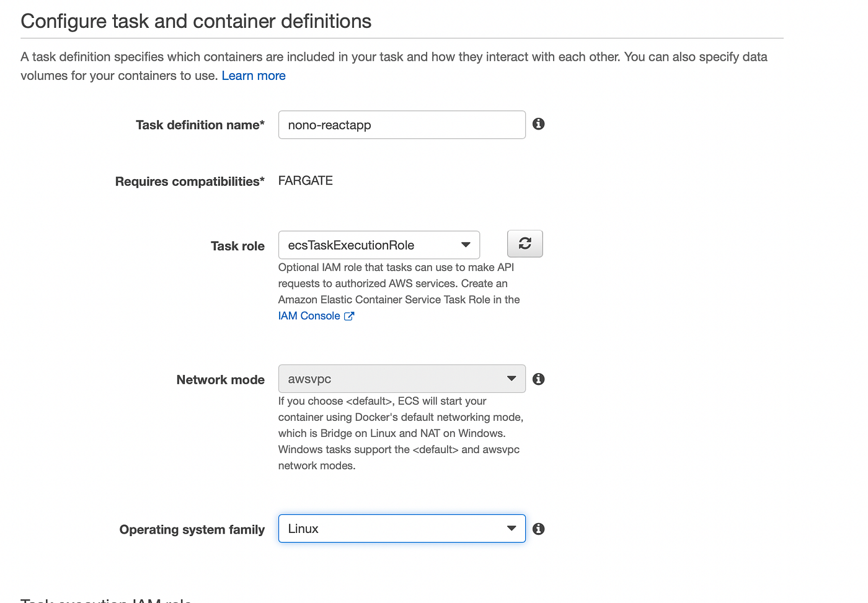This screenshot has width=868, height=603.
Task: Click the Task definition name label
Action: [200, 125]
